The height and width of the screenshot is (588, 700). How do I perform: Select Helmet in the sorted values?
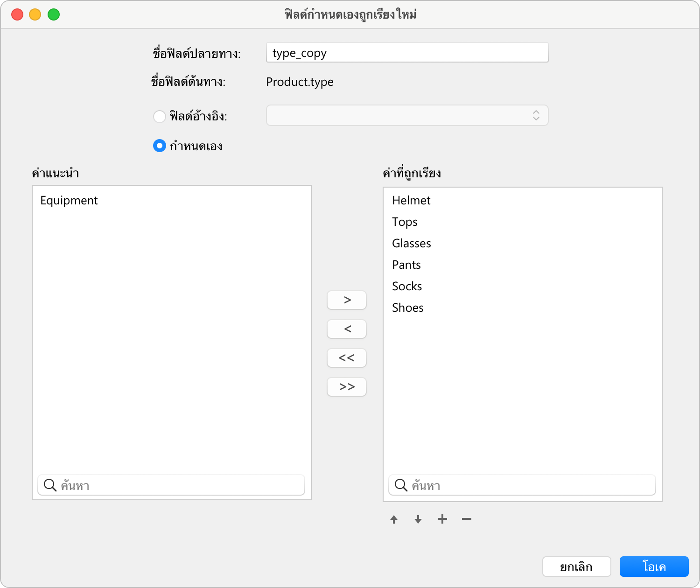(x=411, y=201)
